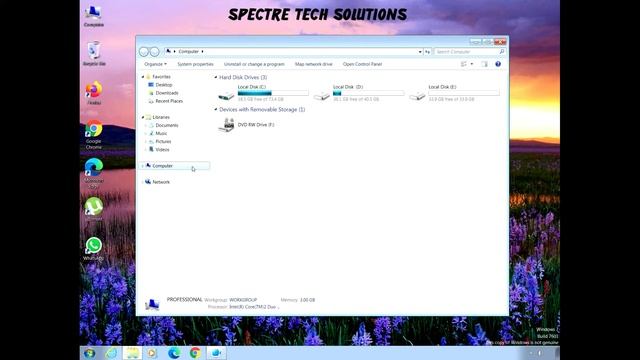Expand the breadcrumb arrow after Computer

tap(202, 51)
